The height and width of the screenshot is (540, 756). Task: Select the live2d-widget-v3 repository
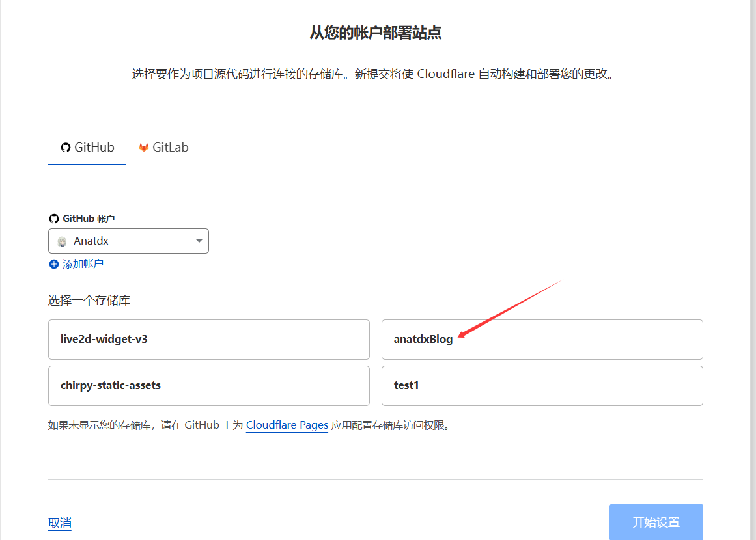tap(208, 339)
